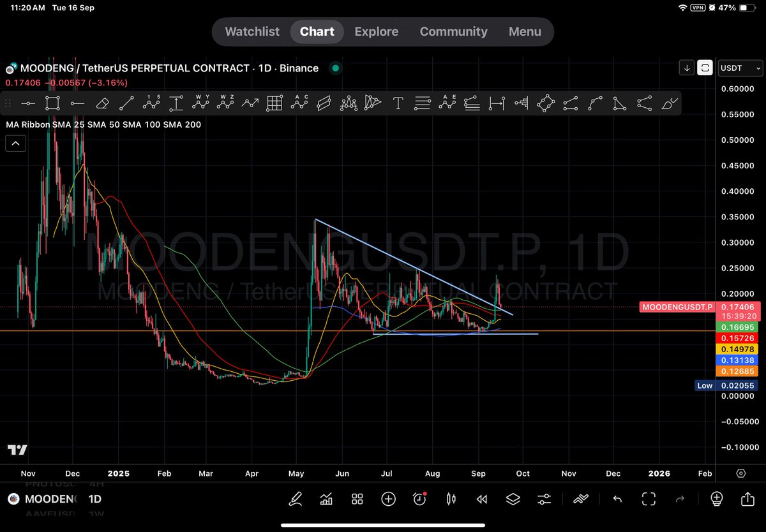Select the head and shoulders pattern tool

[x=349, y=103]
